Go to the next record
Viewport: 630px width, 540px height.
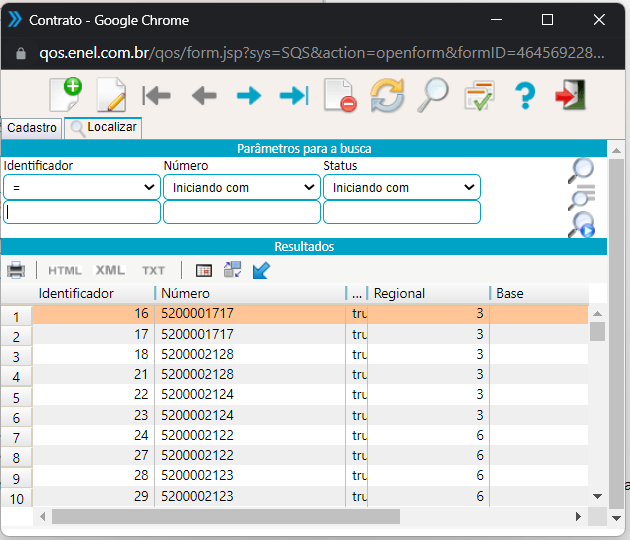[248, 96]
